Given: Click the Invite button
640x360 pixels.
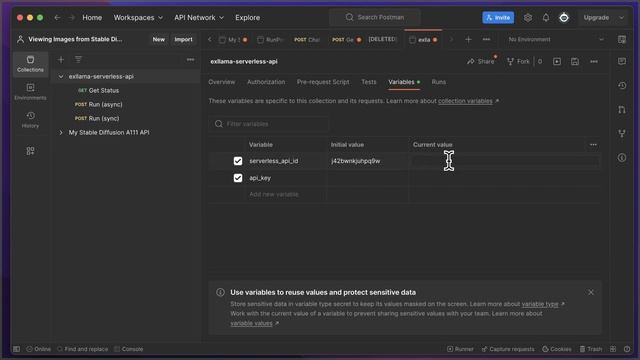Looking at the screenshot, I should [x=498, y=18].
